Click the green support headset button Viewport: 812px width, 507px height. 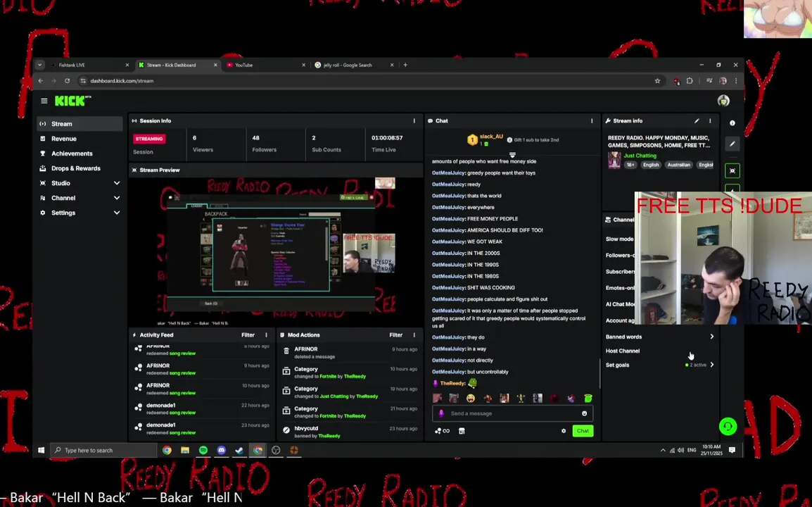click(x=728, y=426)
